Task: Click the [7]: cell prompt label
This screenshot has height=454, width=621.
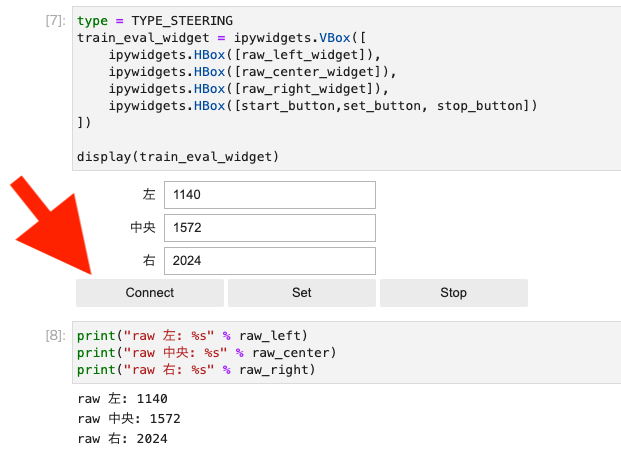Action: [55, 20]
